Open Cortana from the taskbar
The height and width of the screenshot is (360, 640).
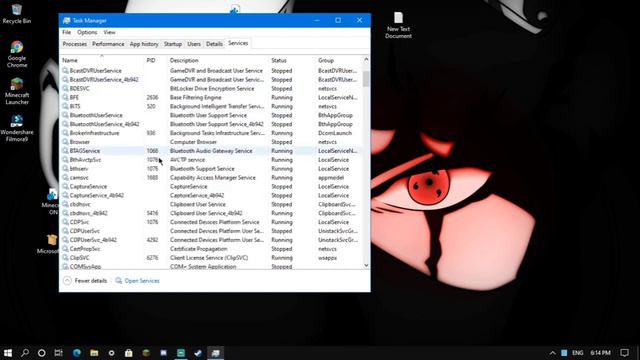click(x=42, y=353)
